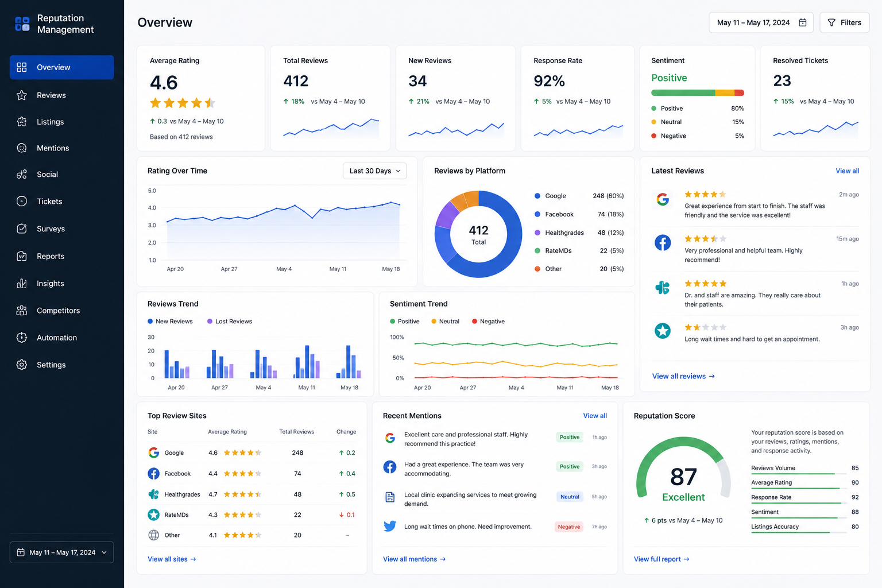Open the Competitors icon in sidebar

click(x=22, y=311)
